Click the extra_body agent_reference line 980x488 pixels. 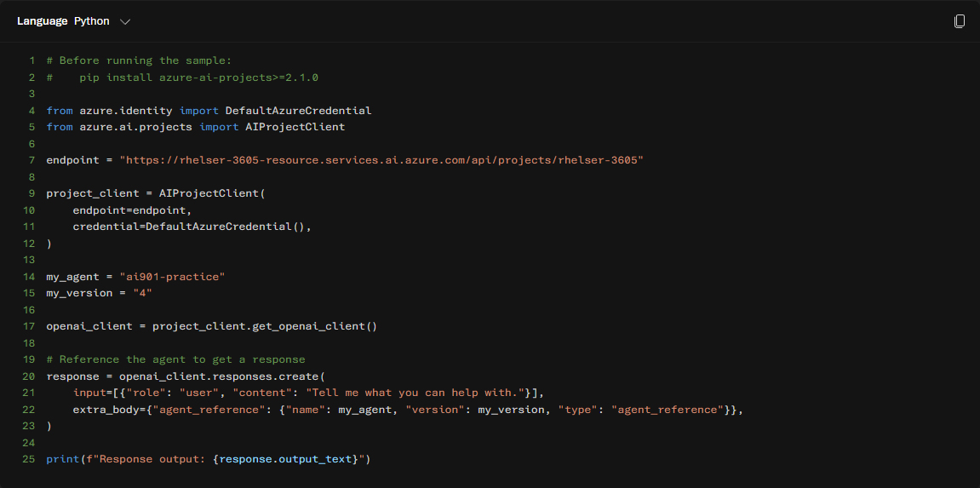pos(408,410)
